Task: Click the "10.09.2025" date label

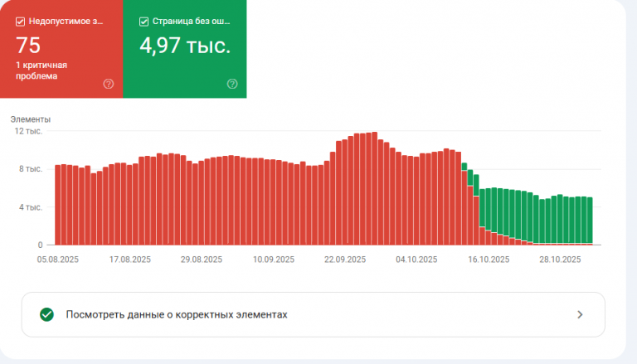Action: tap(274, 260)
